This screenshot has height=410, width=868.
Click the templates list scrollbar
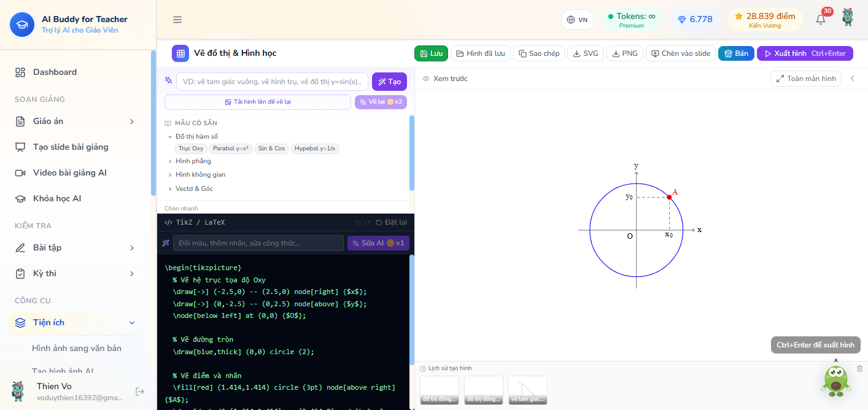(412, 153)
